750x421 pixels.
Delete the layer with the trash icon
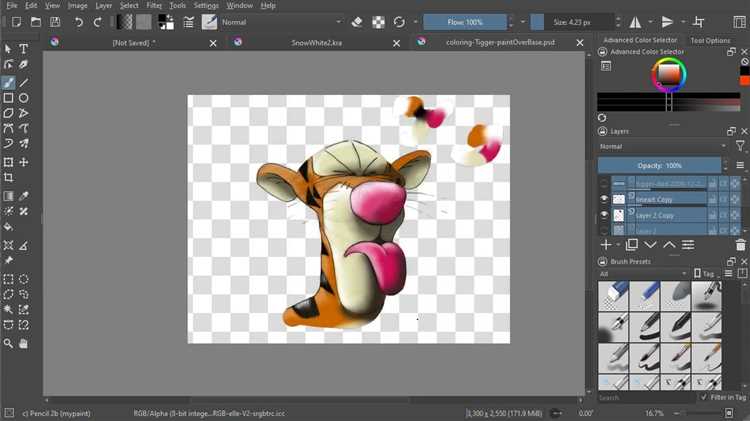click(x=740, y=245)
